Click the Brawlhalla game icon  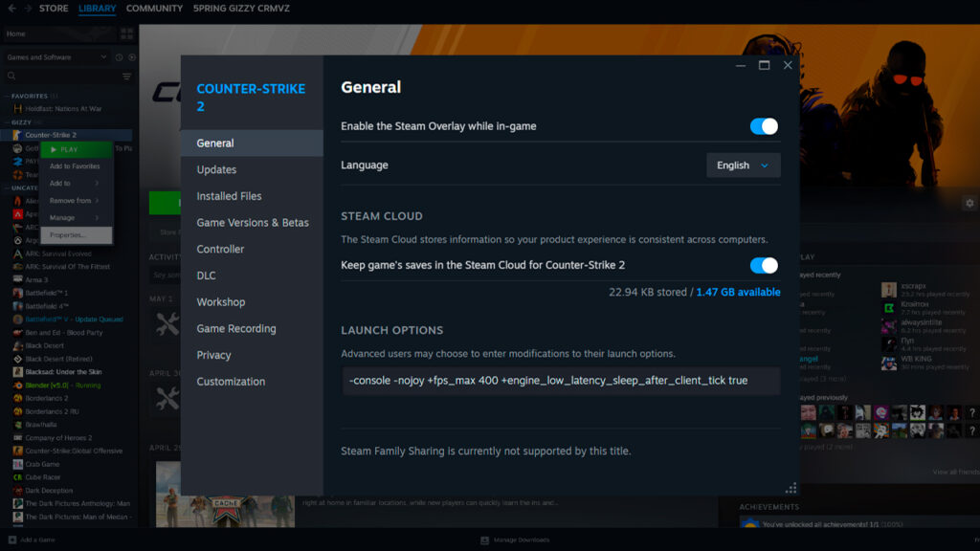[x=17, y=424]
